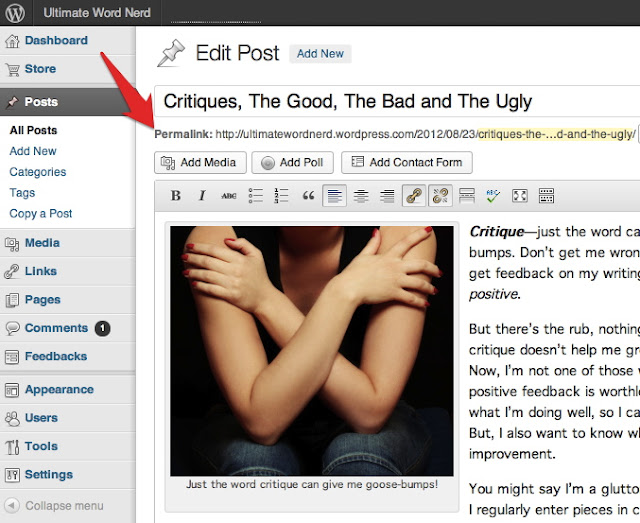
Task: Open the Categories page
Action: coord(38,172)
